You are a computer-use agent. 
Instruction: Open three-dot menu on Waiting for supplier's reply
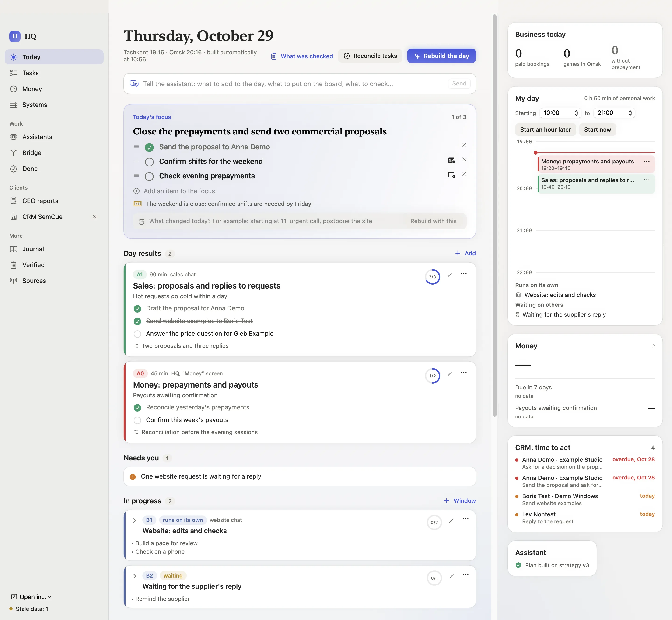(x=466, y=575)
